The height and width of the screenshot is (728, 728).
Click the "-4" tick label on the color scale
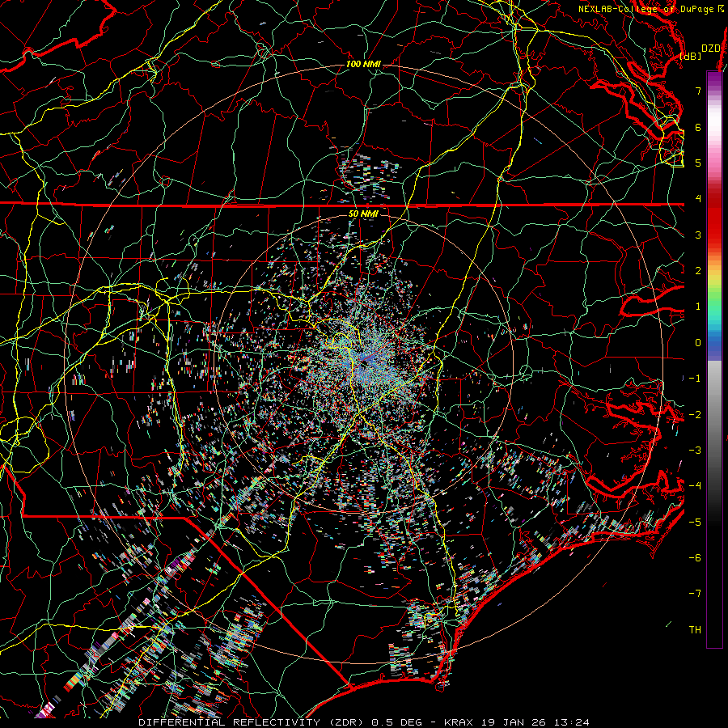(695, 486)
